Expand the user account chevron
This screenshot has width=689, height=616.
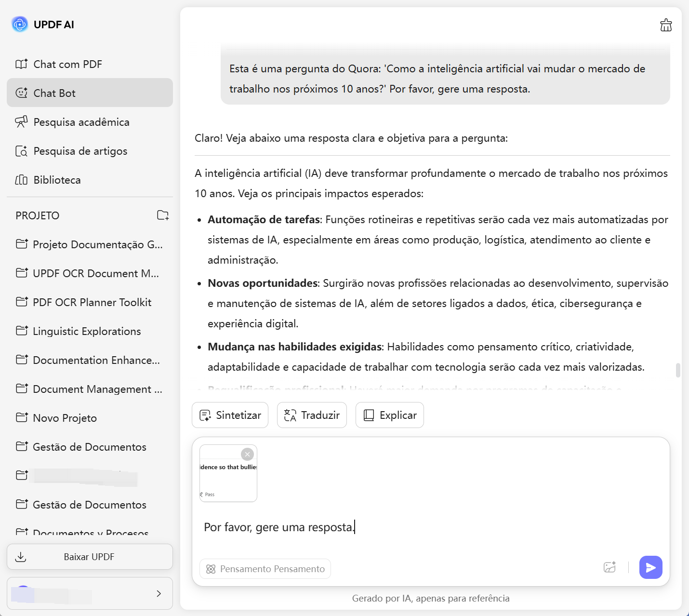(159, 593)
